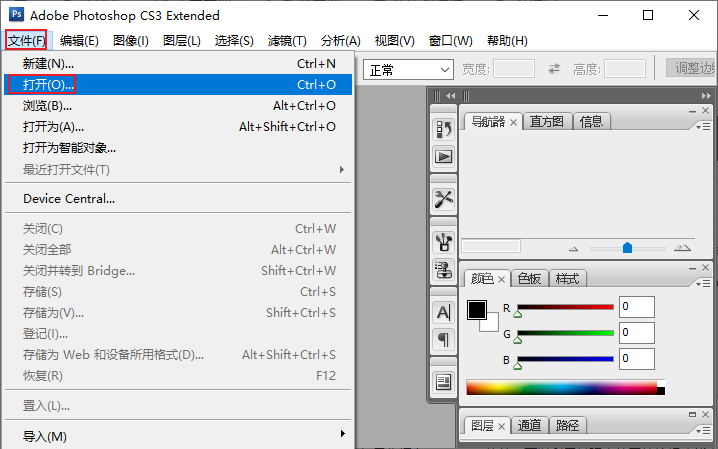718x449 pixels.
Task: Click the white background color swatch
Action: tap(492, 324)
